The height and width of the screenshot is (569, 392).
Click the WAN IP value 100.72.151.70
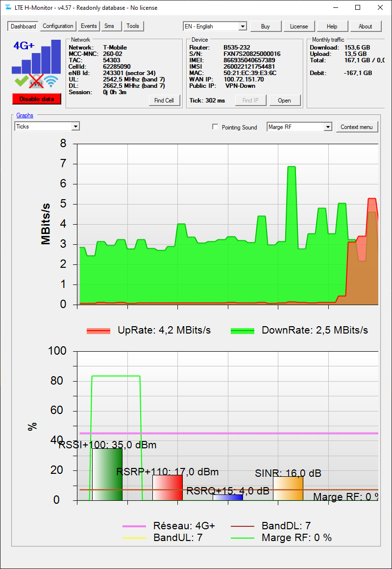tap(244, 79)
